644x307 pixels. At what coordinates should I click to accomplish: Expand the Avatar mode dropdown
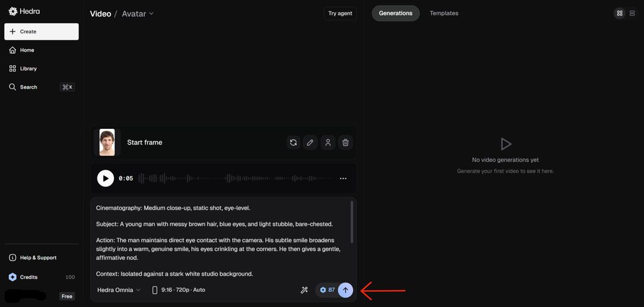pyautogui.click(x=138, y=13)
